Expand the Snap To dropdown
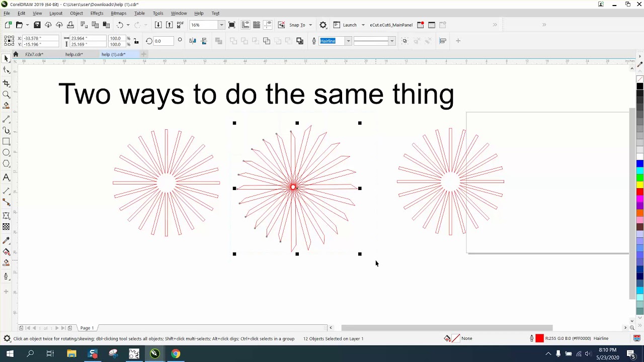 [x=310, y=25]
